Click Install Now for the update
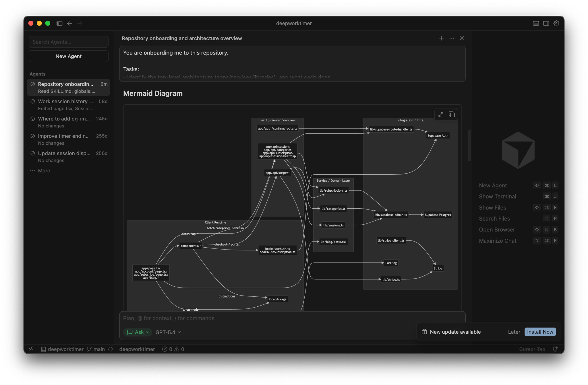The height and width of the screenshot is (385, 588). point(540,332)
